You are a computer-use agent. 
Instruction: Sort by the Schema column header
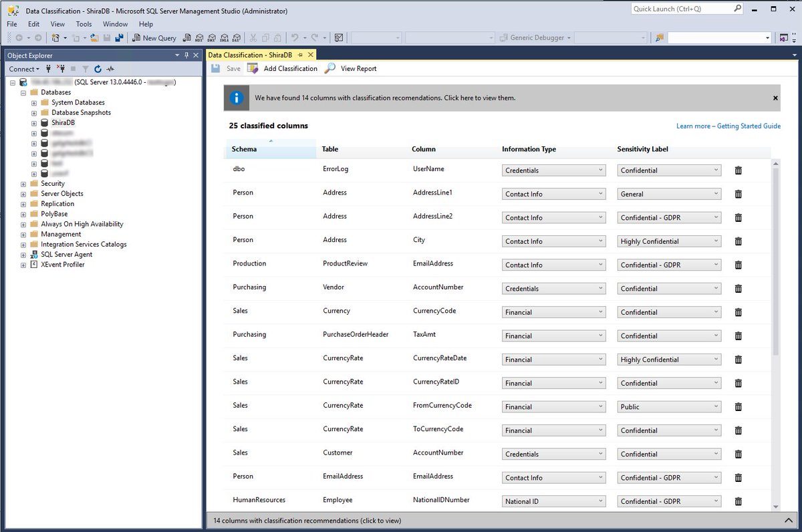[270, 149]
